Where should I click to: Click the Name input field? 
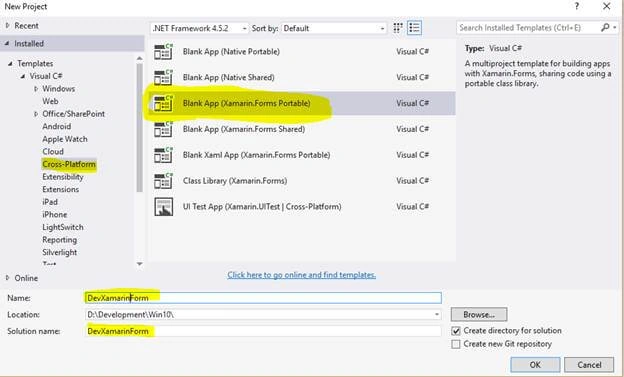pyautogui.click(x=263, y=298)
